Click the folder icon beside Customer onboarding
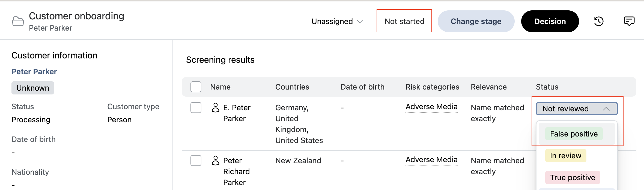 point(18,21)
